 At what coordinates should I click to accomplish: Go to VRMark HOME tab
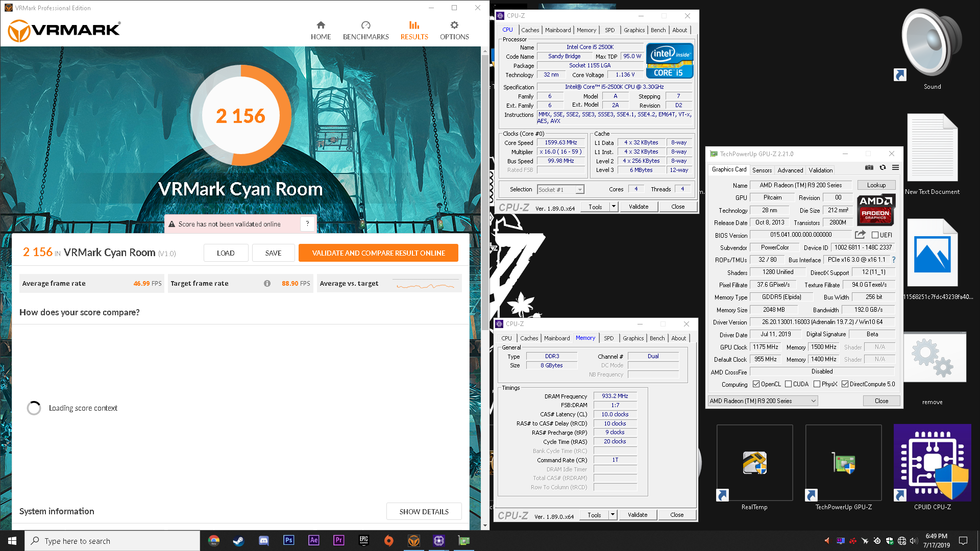click(321, 31)
